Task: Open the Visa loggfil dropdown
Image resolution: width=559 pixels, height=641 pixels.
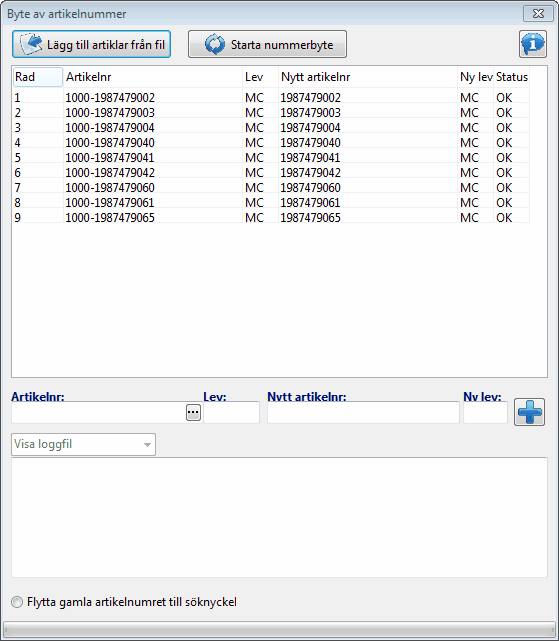Action: (83, 444)
